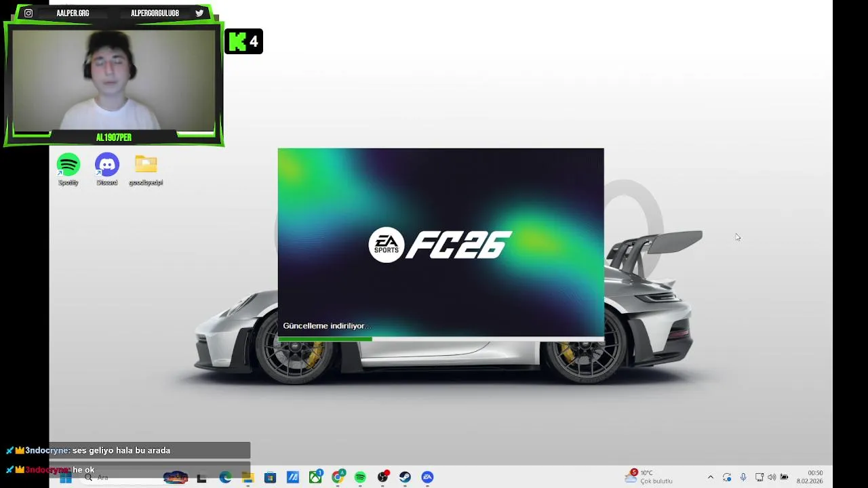Screen dimensions: 868x488
Task: Click chat message 'ses geliyo hala bu arada'
Action: pyautogui.click(x=121, y=450)
